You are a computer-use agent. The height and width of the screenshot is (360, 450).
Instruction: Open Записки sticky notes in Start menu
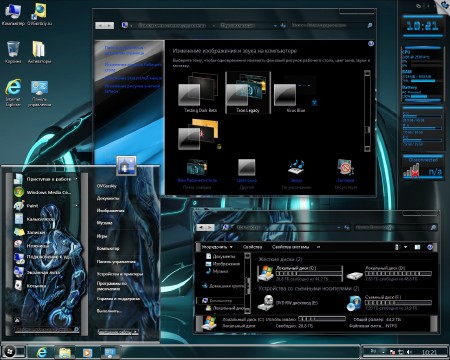click(x=36, y=232)
